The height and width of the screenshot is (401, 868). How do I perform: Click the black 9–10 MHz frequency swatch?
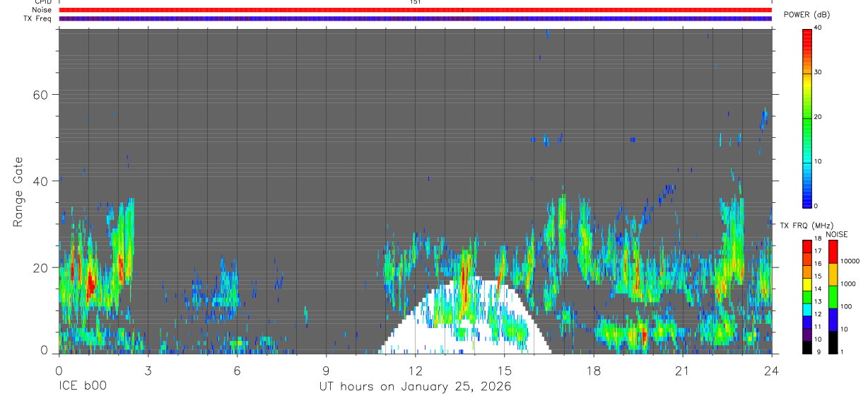click(x=807, y=347)
